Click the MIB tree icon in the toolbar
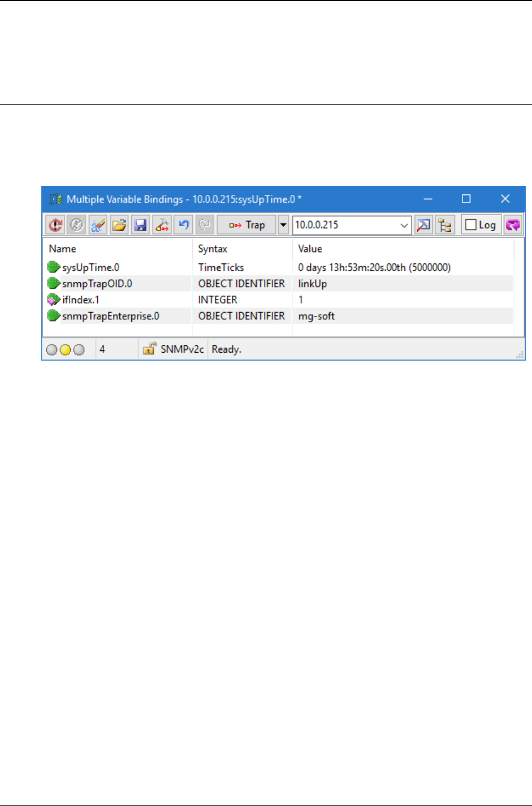The image size is (532, 806). click(445, 225)
